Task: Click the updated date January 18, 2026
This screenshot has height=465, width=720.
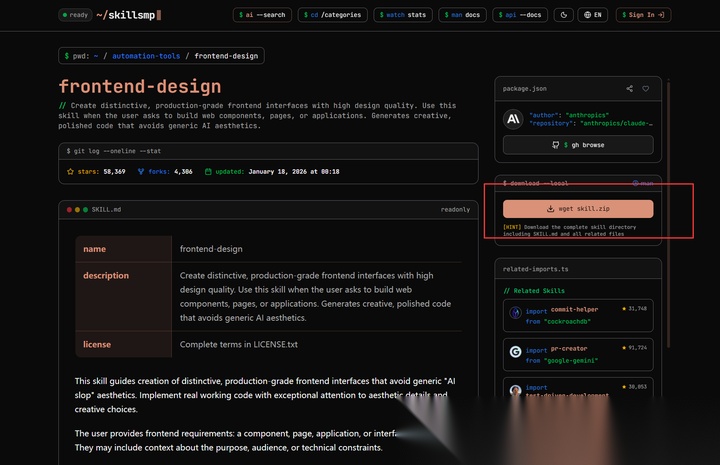Action: [294, 172]
